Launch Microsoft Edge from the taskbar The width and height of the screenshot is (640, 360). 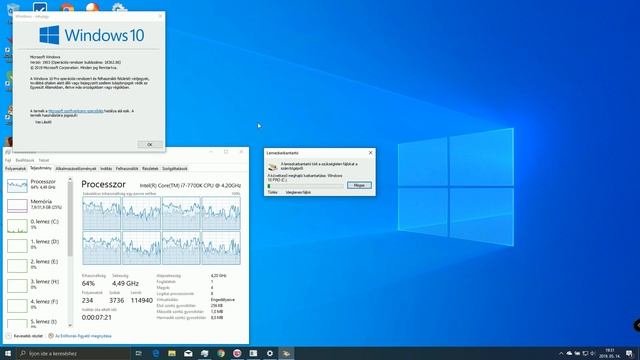156,353
